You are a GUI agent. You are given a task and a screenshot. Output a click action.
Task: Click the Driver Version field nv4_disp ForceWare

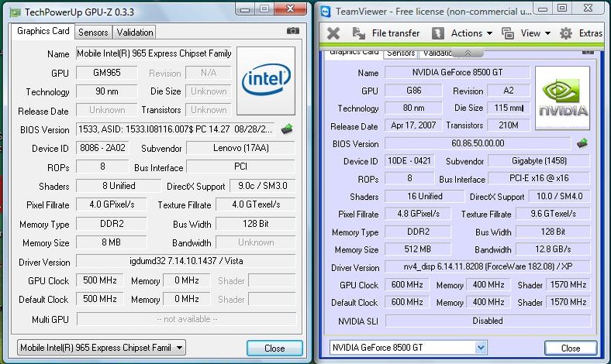[488, 266]
